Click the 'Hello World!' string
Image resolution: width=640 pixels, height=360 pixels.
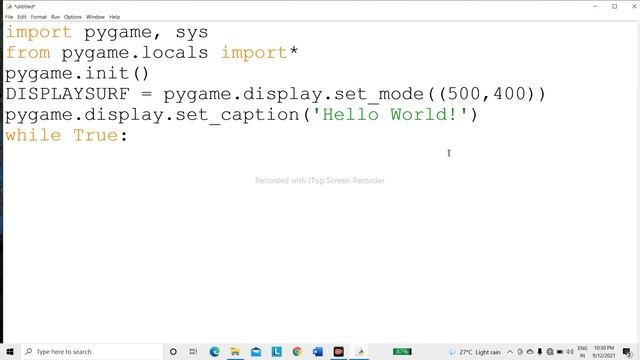[x=390, y=114]
